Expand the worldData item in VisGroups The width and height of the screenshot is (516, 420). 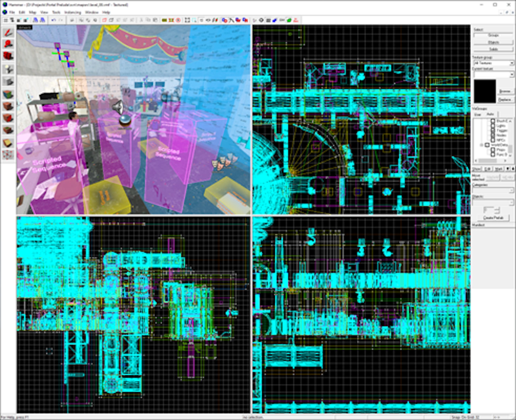tap(482, 145)
